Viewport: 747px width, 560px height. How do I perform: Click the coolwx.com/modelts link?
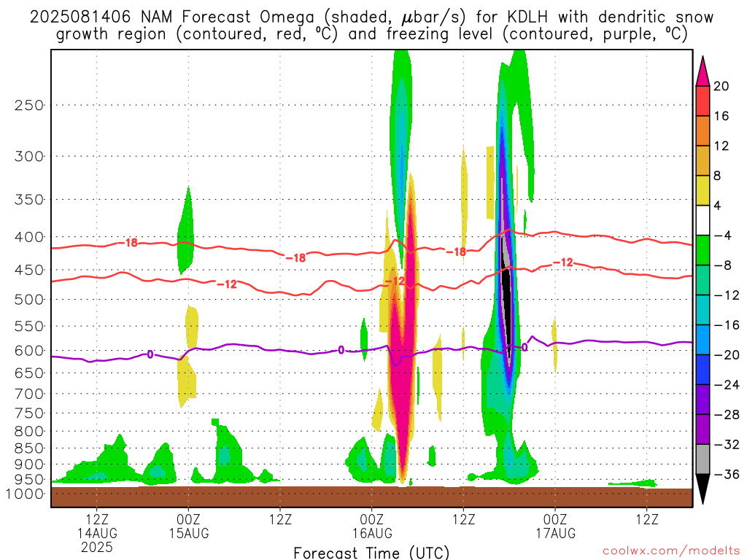click(671, 551)
